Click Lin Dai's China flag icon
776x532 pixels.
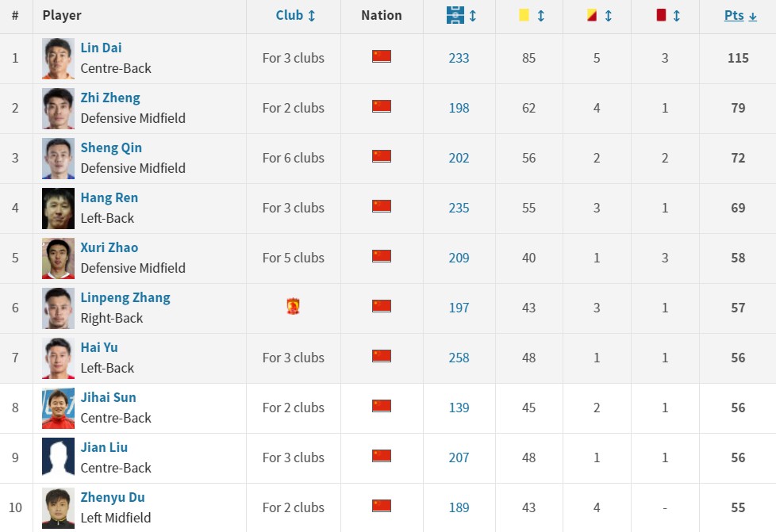point(382,57)
